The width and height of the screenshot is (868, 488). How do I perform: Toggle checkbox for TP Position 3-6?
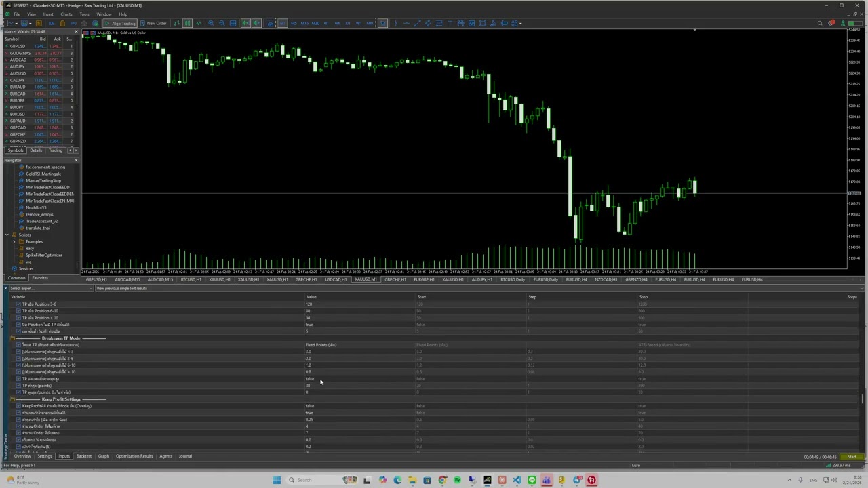tap(18, 304)
